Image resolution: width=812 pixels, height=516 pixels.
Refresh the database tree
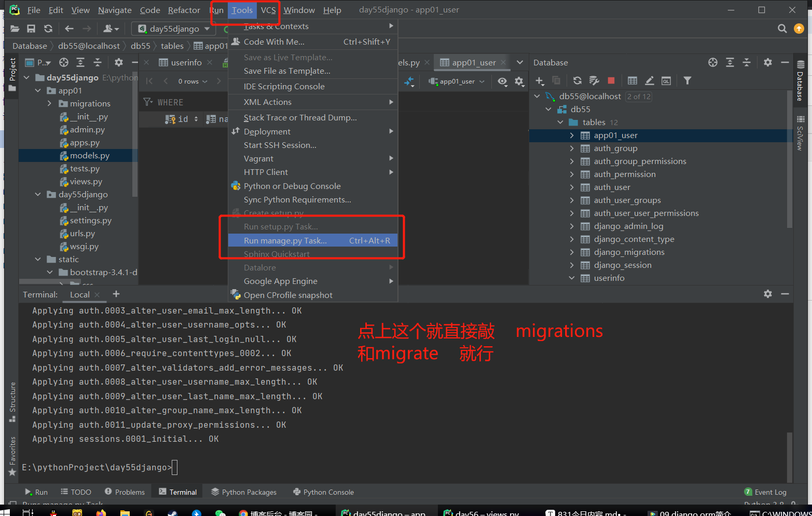577,80
